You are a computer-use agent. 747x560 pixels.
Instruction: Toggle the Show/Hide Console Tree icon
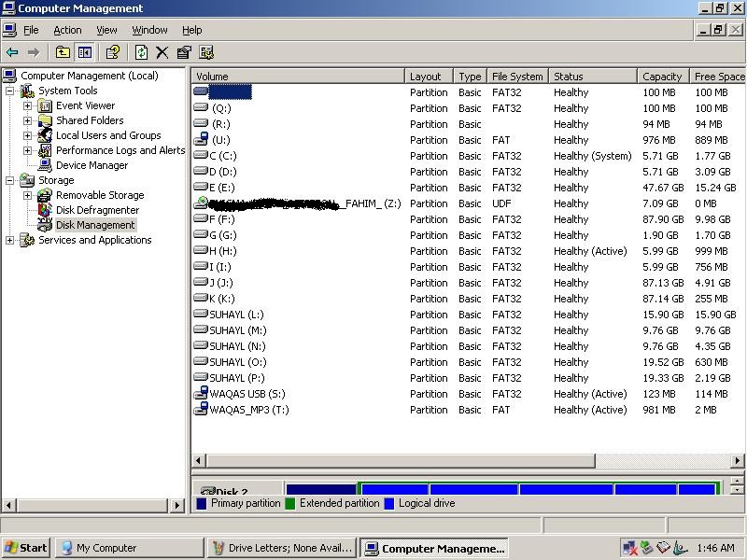click(85, 52)
